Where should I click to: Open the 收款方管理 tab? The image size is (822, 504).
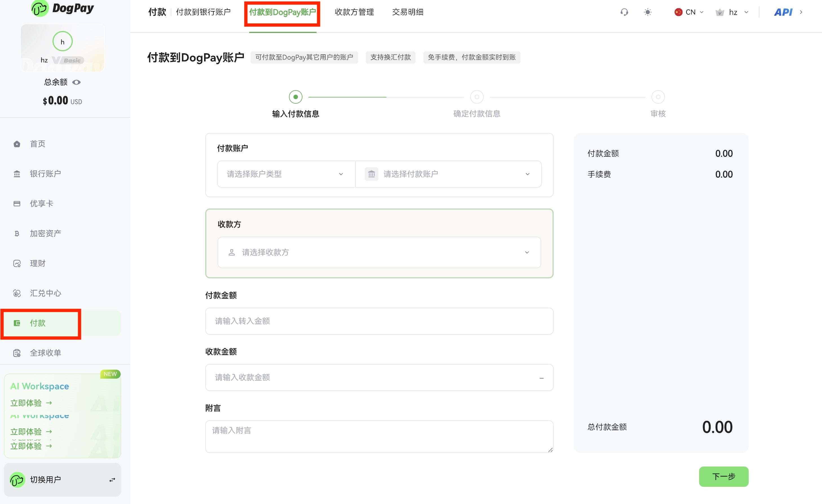(354, 12)
